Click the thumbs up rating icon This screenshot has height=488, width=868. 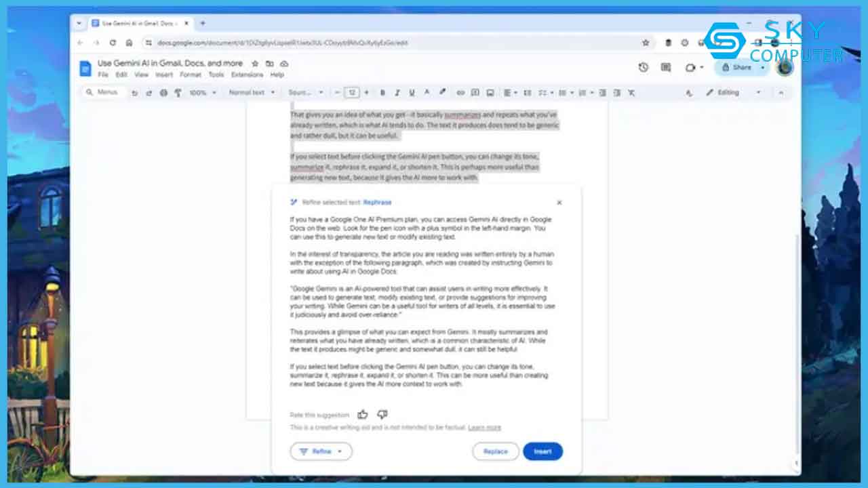tap(363, 414)
